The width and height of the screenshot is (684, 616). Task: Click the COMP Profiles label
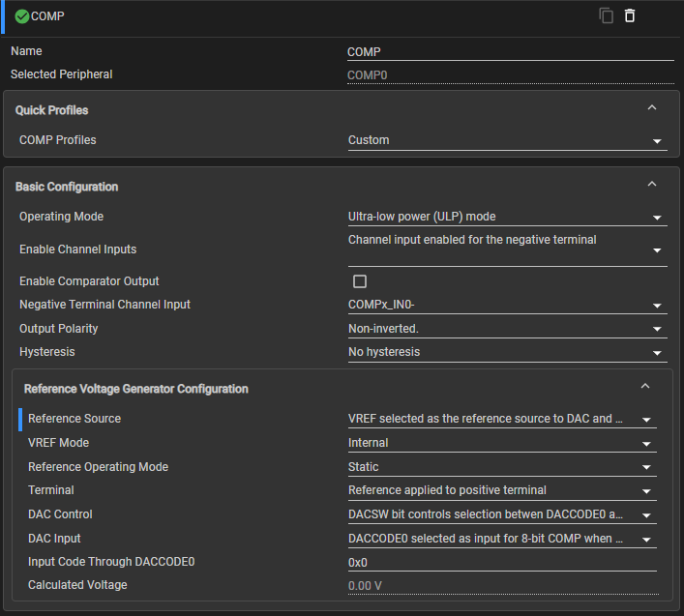pyautogui.click(x=58, y=140)
